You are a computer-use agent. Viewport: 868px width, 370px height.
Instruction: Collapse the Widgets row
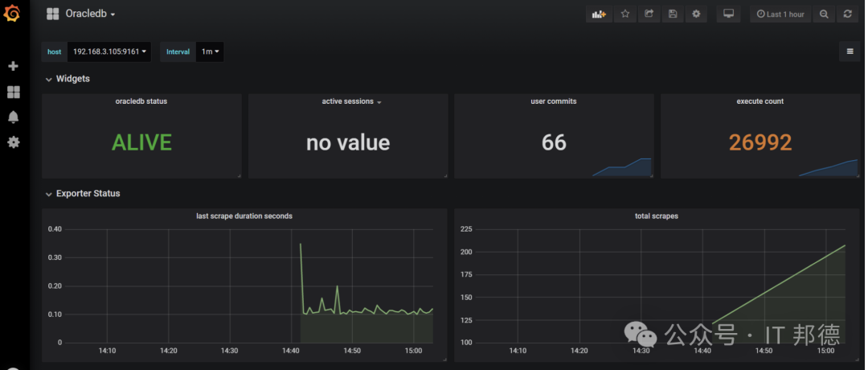[x=68, y=79]
